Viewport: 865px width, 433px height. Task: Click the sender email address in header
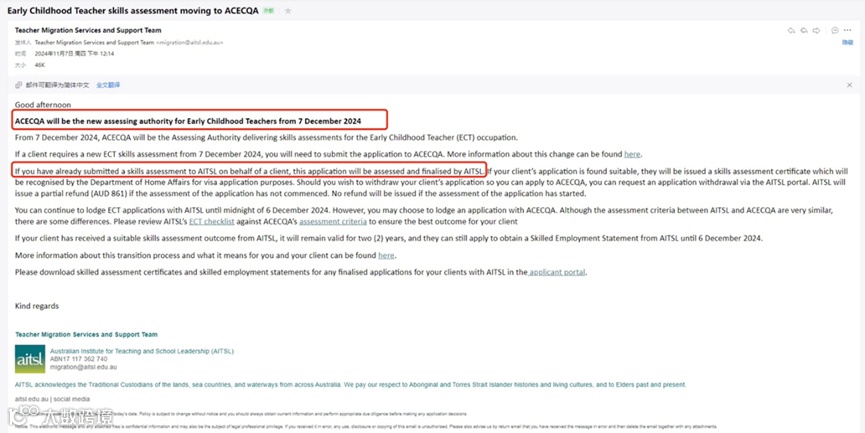click(190, 42)
